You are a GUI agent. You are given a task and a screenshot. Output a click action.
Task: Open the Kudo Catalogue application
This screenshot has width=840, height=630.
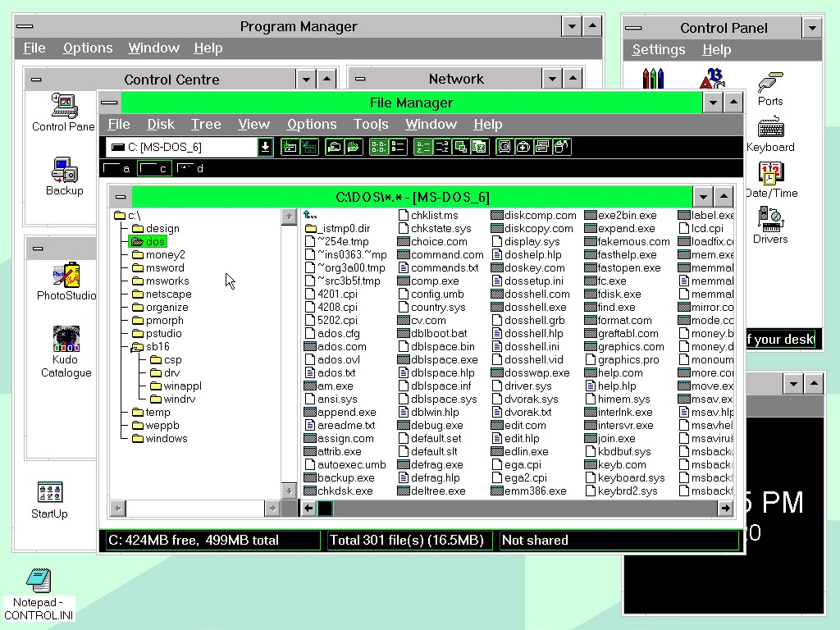[x=66, y=340]
